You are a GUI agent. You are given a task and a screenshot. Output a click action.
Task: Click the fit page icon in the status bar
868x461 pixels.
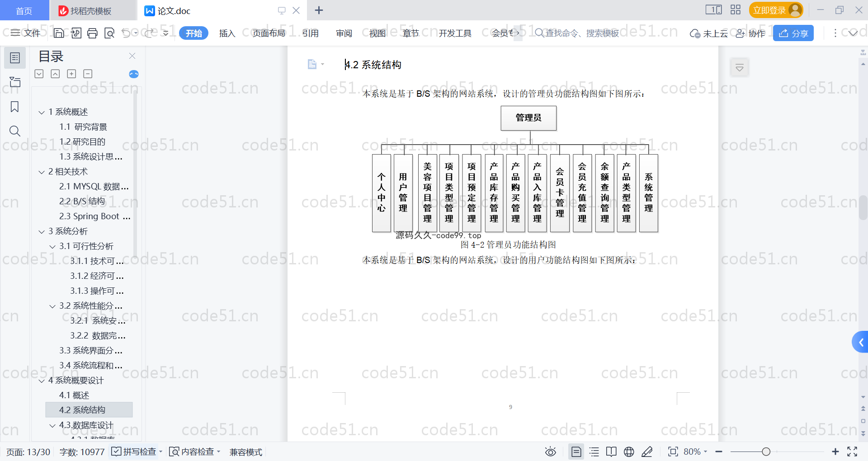[673, 452]
